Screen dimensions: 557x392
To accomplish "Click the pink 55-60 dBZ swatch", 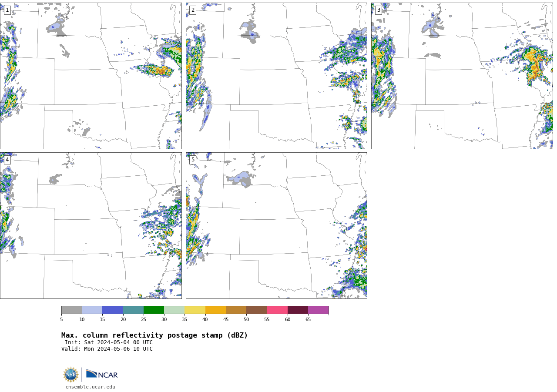I will [277, 310].
